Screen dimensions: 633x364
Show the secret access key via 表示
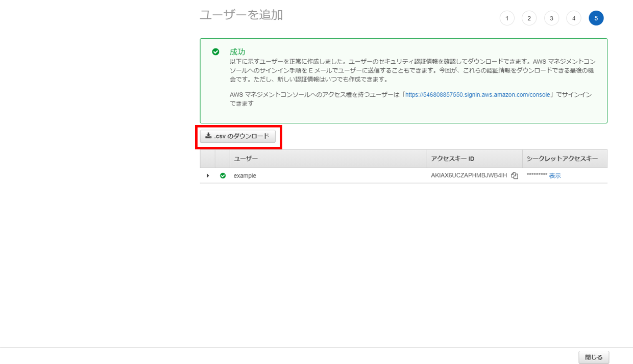[556, 175]
